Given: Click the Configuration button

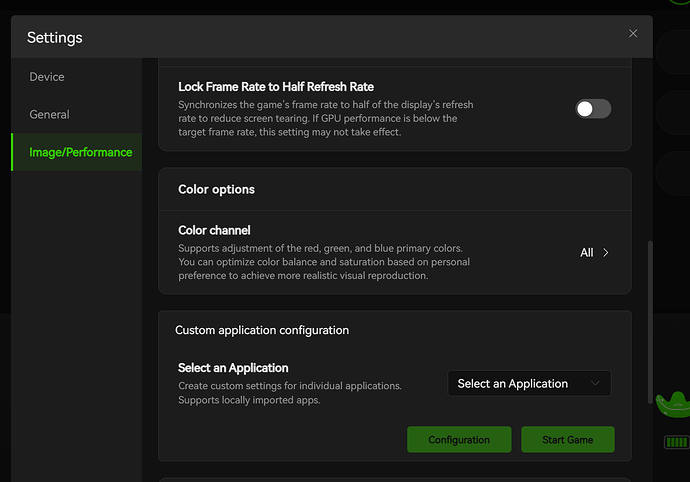Looking at the screenshot, I should [459, 439].
